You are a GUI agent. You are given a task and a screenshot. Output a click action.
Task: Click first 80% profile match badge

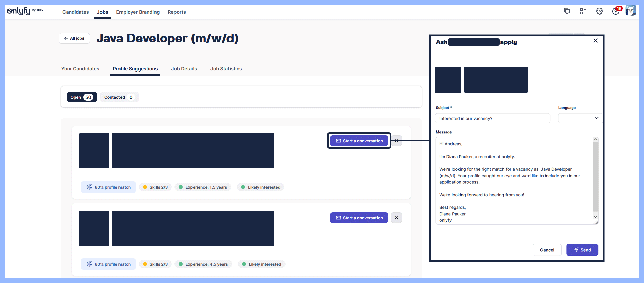[108, 187]
